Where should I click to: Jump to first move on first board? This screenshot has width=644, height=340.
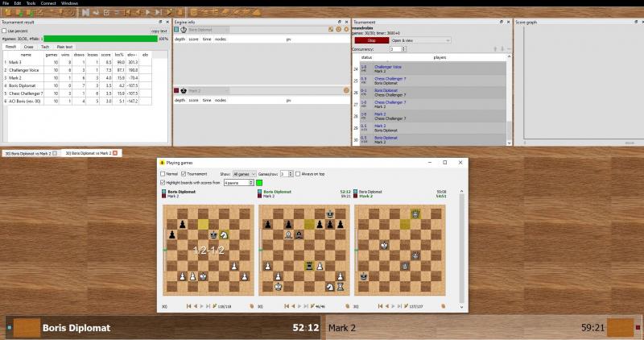[188, 306]
